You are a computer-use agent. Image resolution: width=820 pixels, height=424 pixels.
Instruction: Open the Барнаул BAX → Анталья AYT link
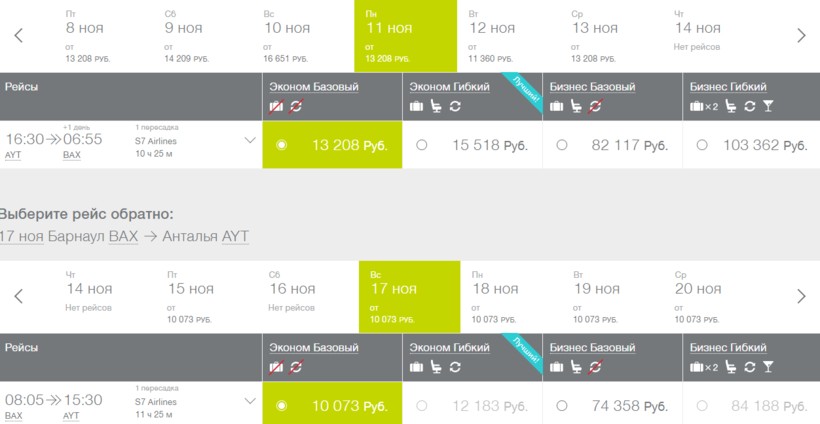tap(178, 237)
